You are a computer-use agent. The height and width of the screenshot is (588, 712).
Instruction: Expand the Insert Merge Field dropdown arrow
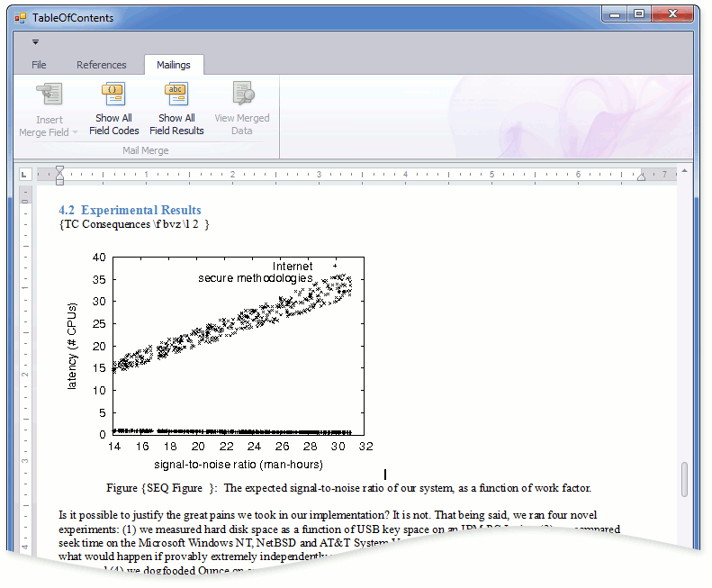coord(76,132)
